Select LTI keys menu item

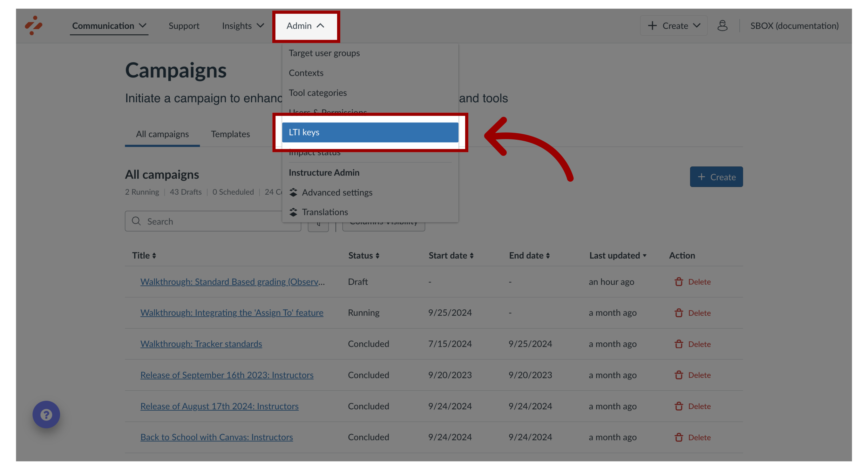(x=370, y=132)
